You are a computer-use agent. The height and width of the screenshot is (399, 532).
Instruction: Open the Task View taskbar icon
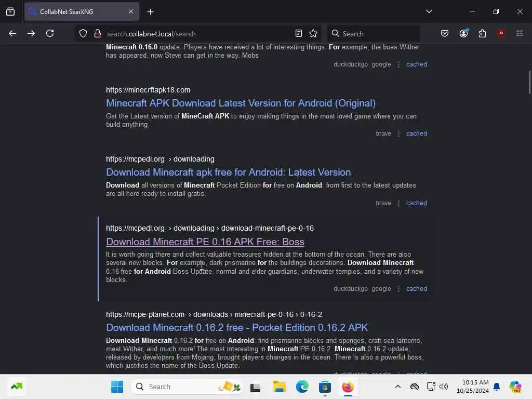255,387
